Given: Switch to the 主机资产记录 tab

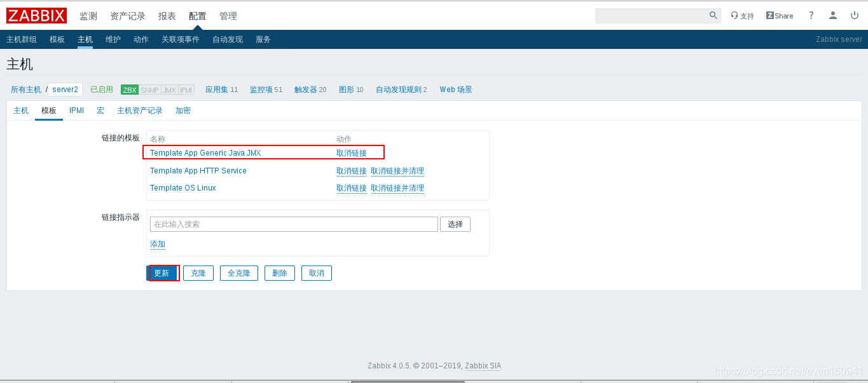Looking at the screenshot, I should 140,111.
